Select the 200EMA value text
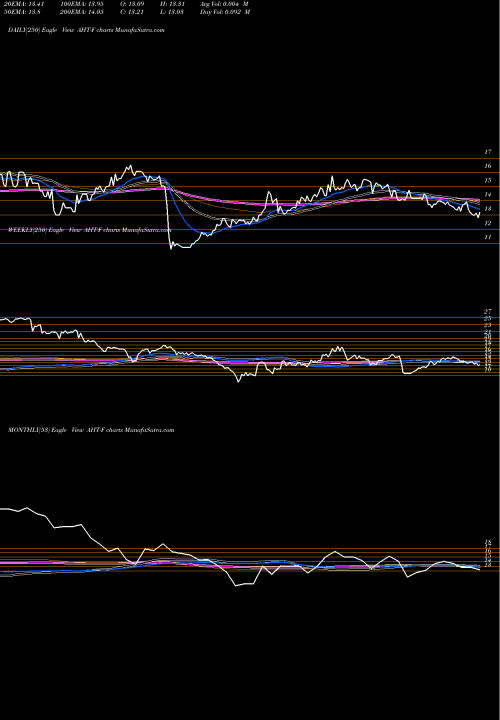The image size is (500, 720). point(84,12)
